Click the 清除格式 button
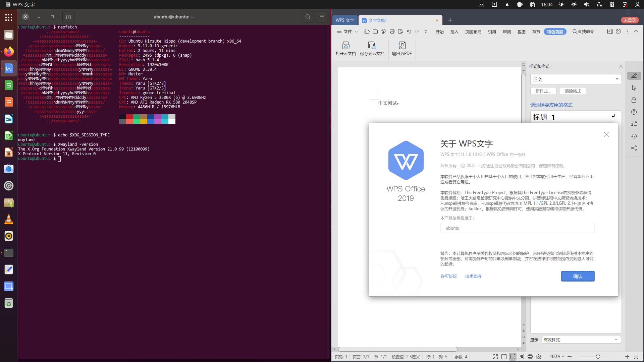644x362 pixels. tap(573, 91)
